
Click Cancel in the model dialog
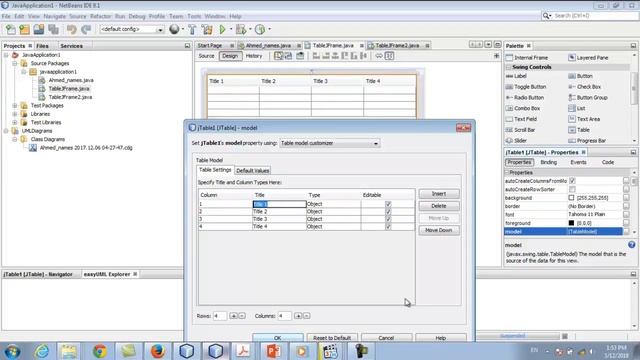[x=386, y=338]
